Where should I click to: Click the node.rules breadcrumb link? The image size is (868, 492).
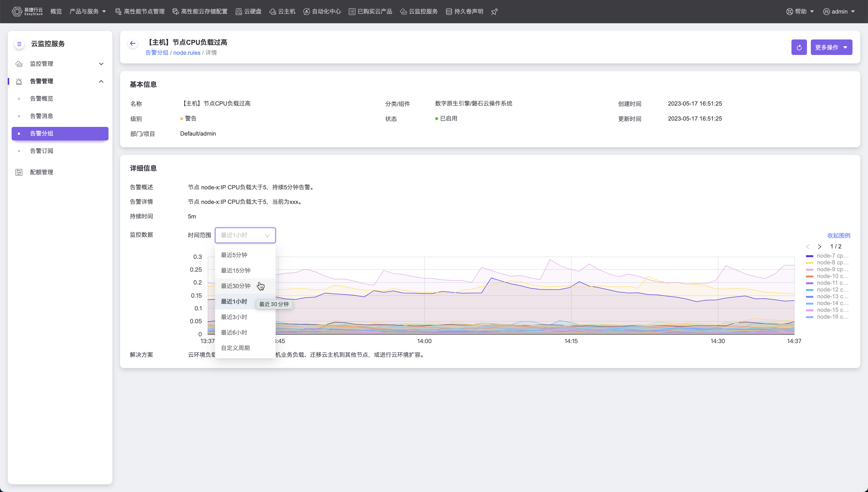[x=186, y=53]
